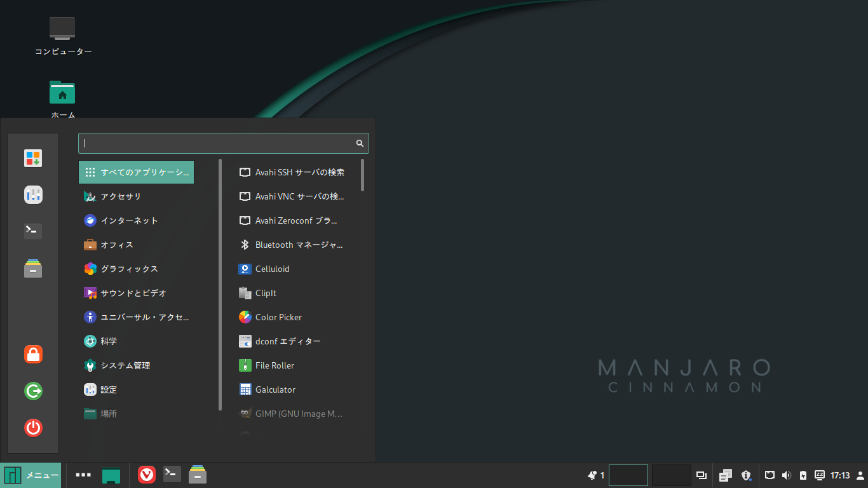
Task: Click the show desktop panel icon
Action: point(111,475)
